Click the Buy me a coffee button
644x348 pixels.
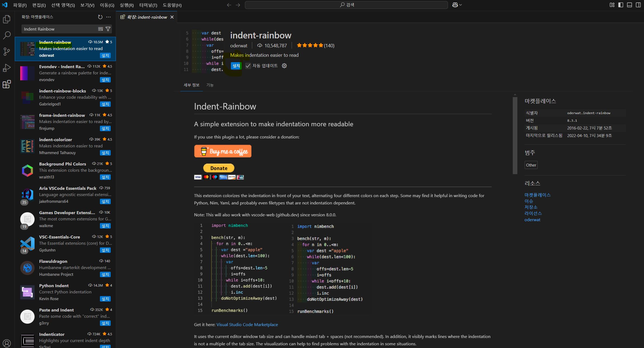[x=222, y=151]
